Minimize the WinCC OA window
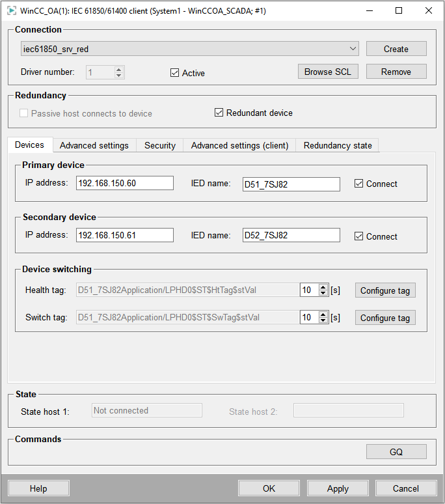Image resolution: width=445 pixels, height=504 pixels. 370,10
